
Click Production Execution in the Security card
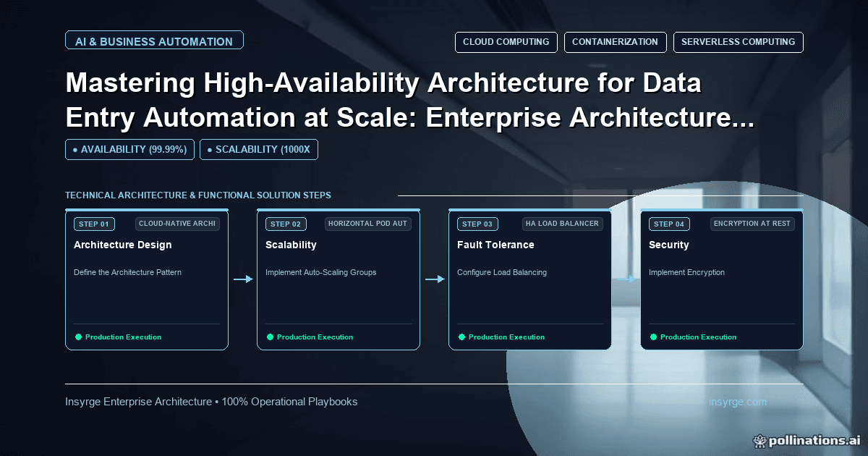tap(698, 337)
